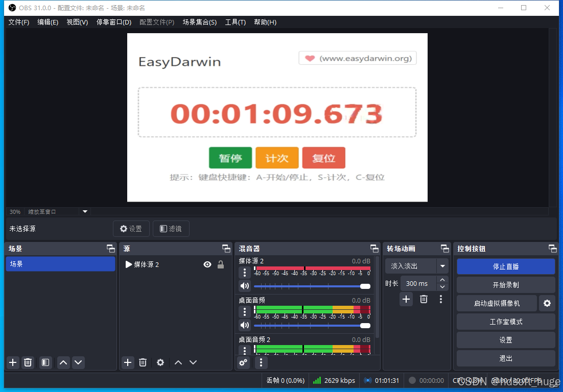
Task: Mute the 桌面音频 speaker icon
Action: [x=245, y=325]
